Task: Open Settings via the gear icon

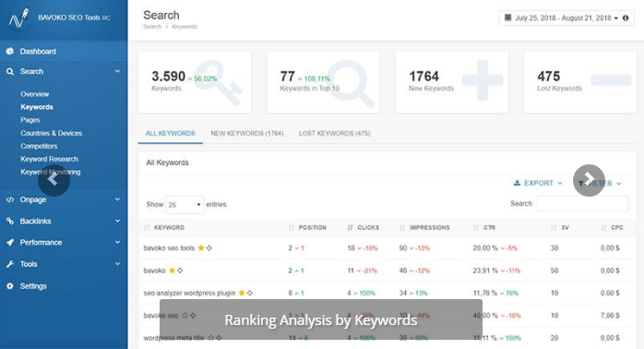Action: pos(10,286)
